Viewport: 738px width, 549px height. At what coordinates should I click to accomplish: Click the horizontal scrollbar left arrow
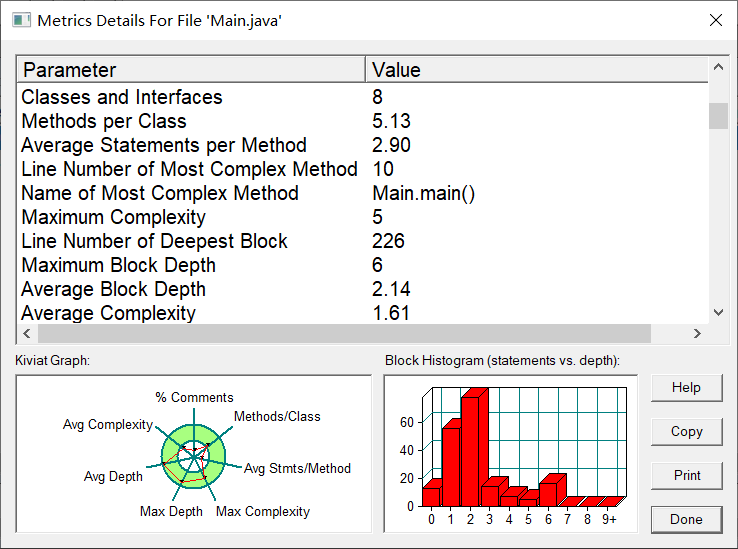(x=27, y=333)
